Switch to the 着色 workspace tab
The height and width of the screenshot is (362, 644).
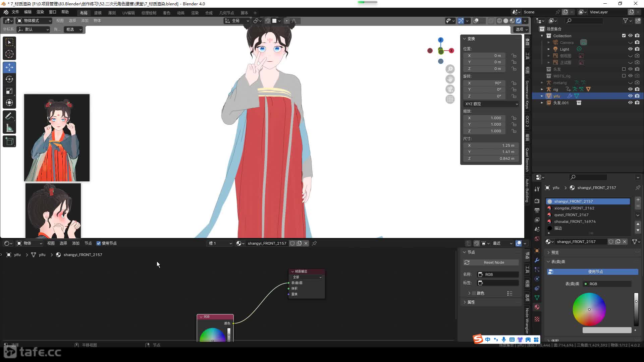(167, 13)
